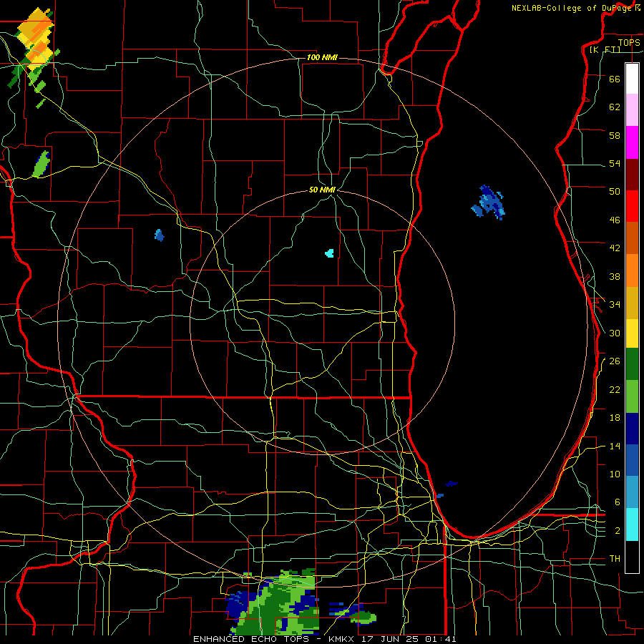Click the legend value 2

(617, 531)
